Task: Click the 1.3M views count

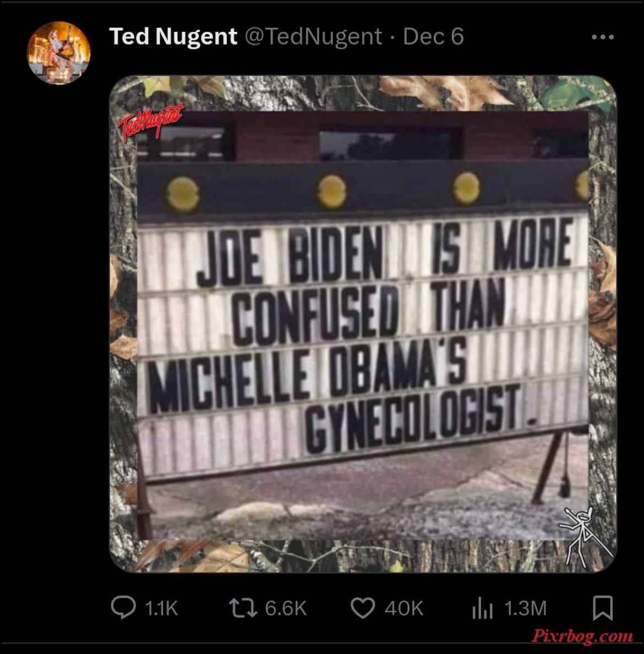Action: (526, 608)
